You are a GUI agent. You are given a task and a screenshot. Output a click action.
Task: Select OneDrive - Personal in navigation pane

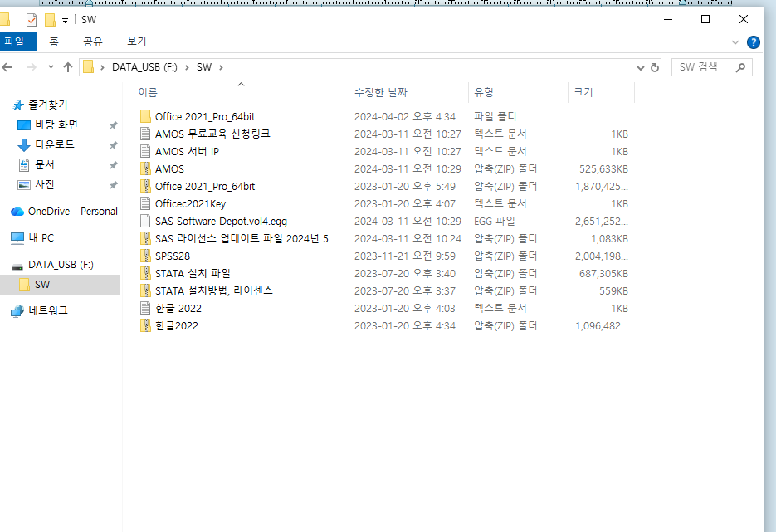(x=73, y=212)
